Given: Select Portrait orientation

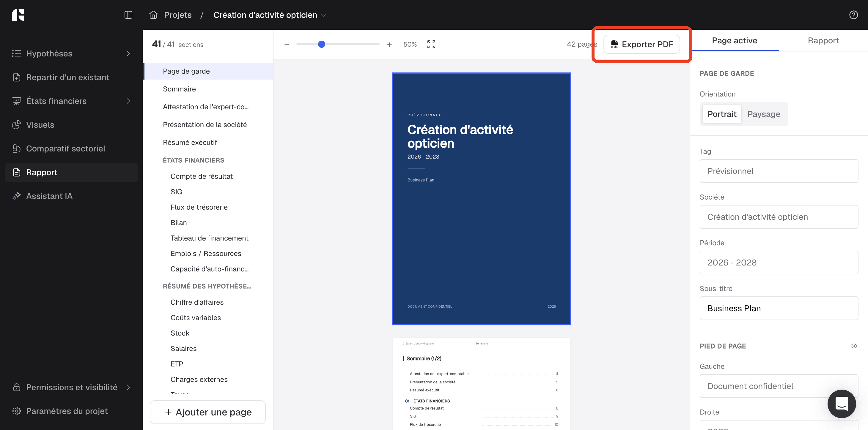Looking at the screenshot, I should [722, 114].
